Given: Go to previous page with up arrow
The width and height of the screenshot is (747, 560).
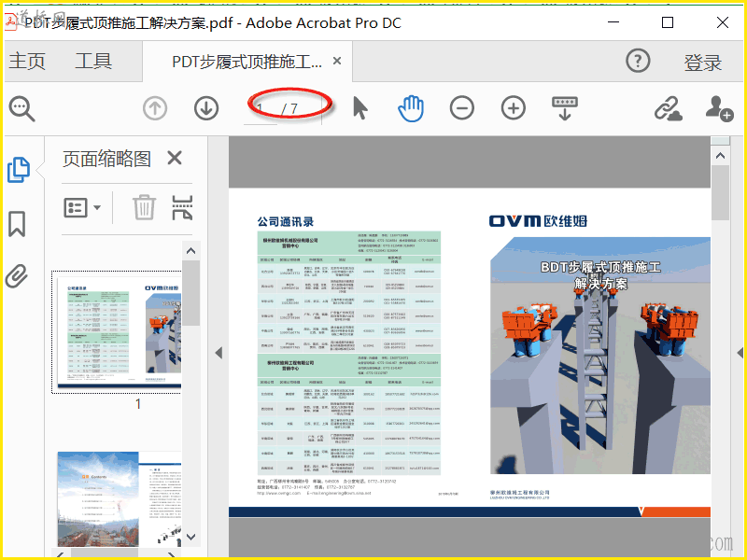Looking at the screenshot, I should coord(155,108).
